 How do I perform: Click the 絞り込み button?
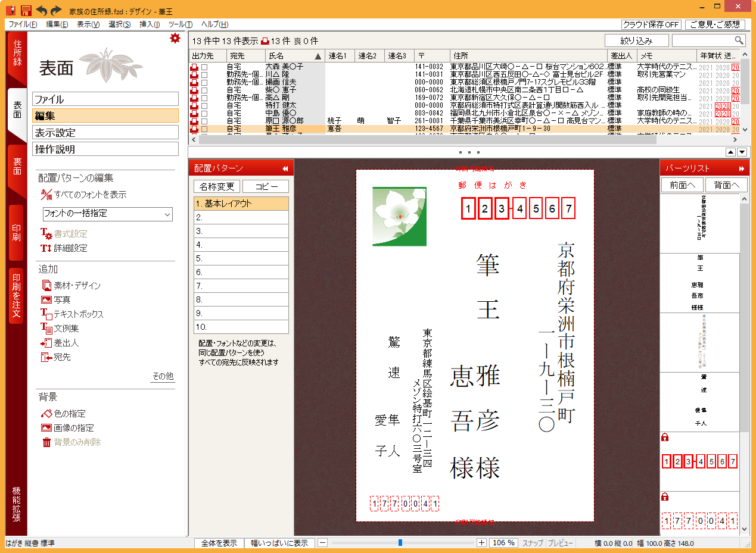point(636,40)
